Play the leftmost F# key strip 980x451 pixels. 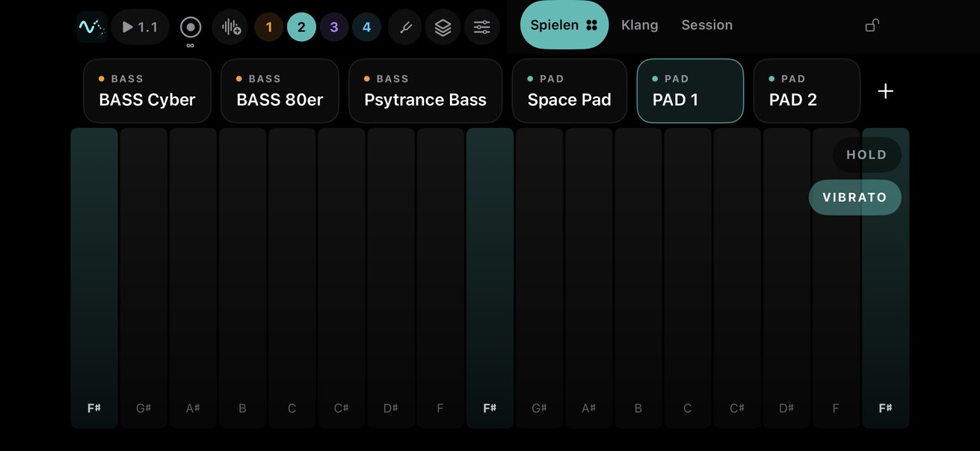click(94, 278)
